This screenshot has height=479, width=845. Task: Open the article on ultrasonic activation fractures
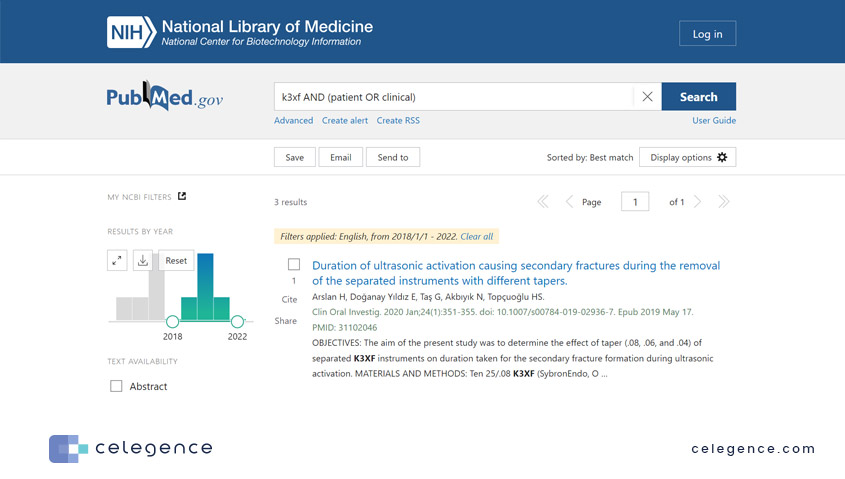click(516, 273)
